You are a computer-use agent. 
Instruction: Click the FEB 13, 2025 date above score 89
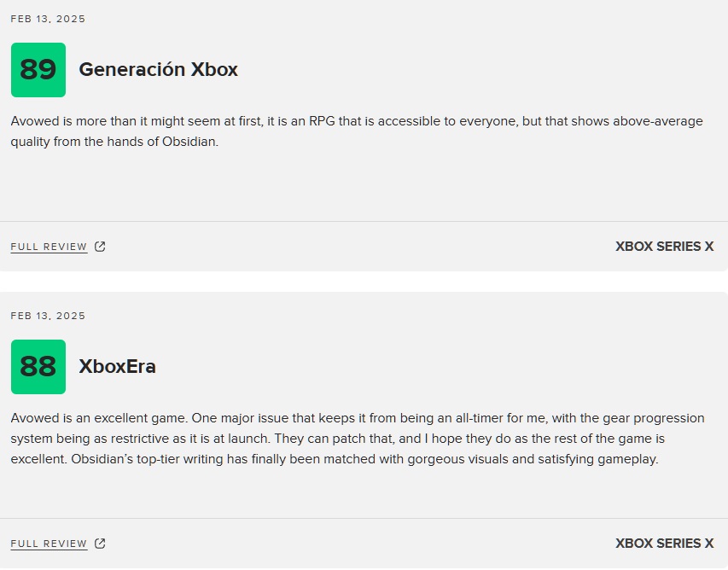pyautogui.click(x=48, y=19)
